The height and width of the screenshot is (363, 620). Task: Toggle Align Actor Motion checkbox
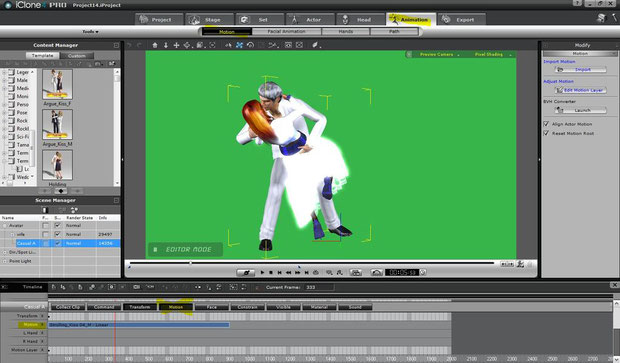(x=546, y=124)
